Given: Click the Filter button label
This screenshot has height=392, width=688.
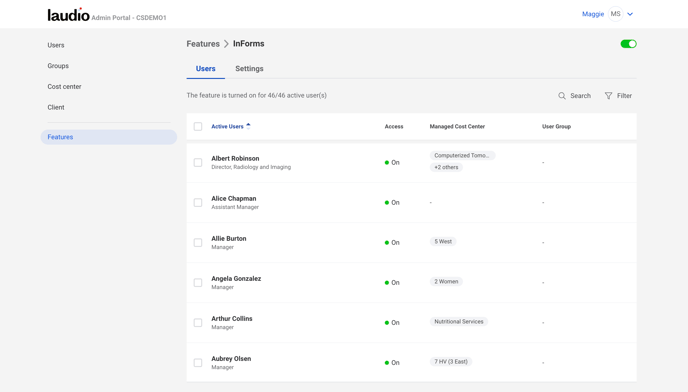Looking at the screenshot, I should pyautogui.click(x=624, y=96).
